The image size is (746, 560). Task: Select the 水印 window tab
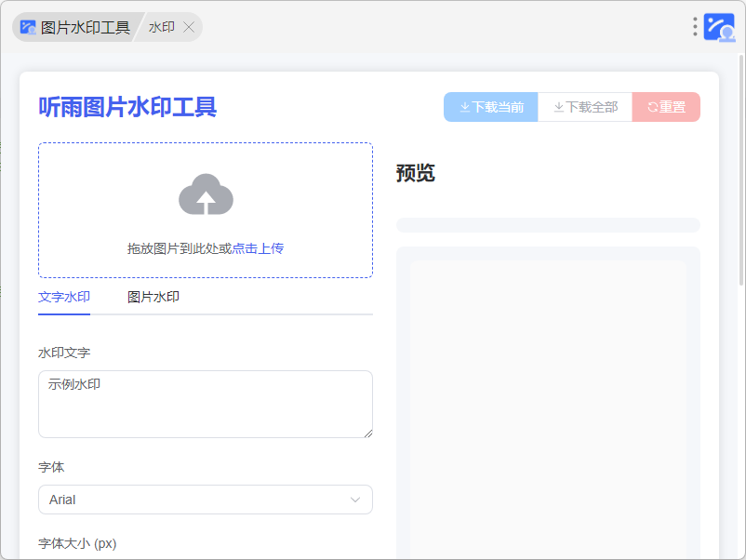coord(162,27)
